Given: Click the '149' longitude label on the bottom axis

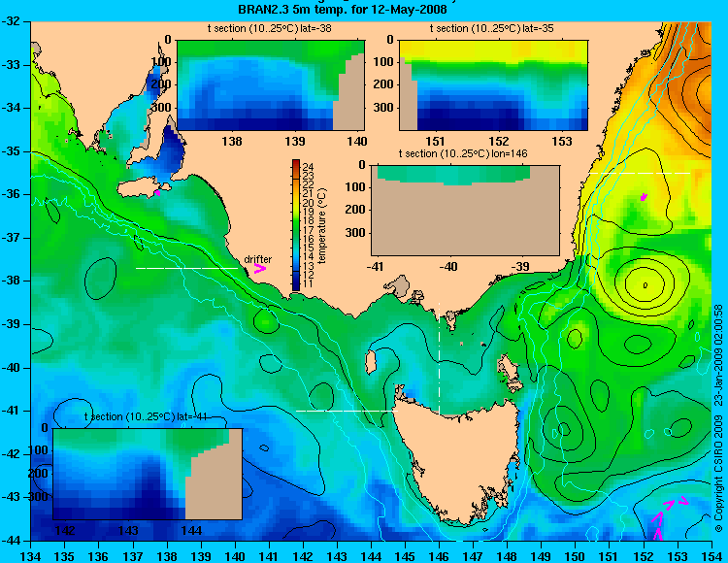Looking at the screenshot, I should [x=542, y=556].
